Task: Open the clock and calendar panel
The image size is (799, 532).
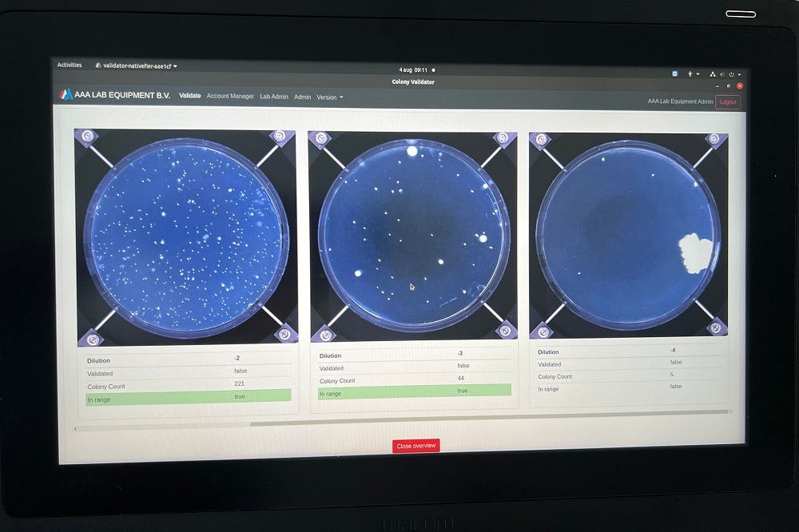Action: tap(414, 69)
